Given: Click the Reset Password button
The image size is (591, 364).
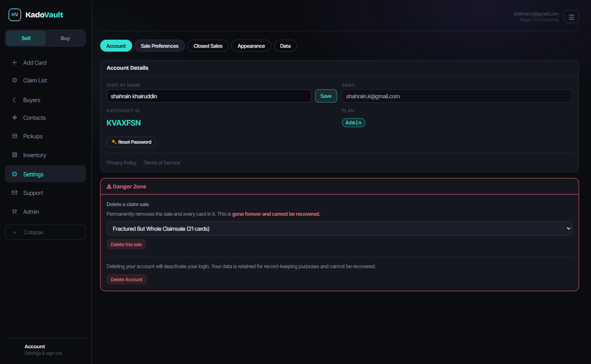Looking at the screenshot, I should coord(131,142).
